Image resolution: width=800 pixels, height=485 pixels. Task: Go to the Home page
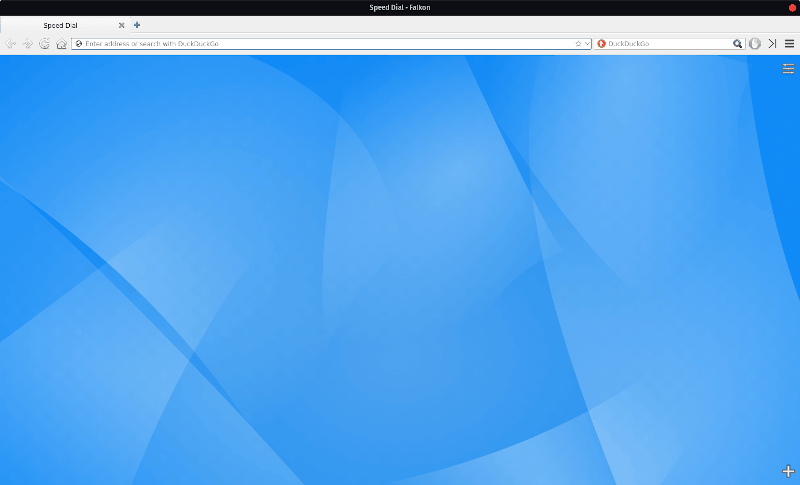pos(61,44)
